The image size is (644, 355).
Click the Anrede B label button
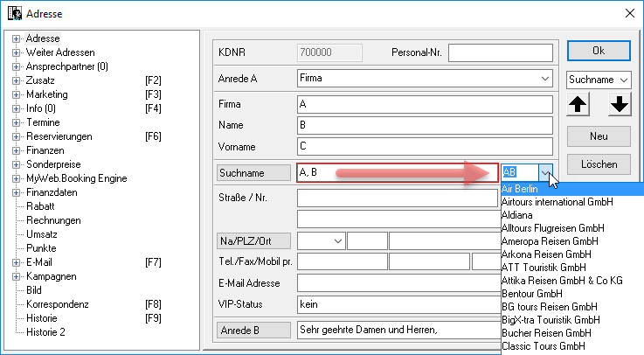coord(253,330)
